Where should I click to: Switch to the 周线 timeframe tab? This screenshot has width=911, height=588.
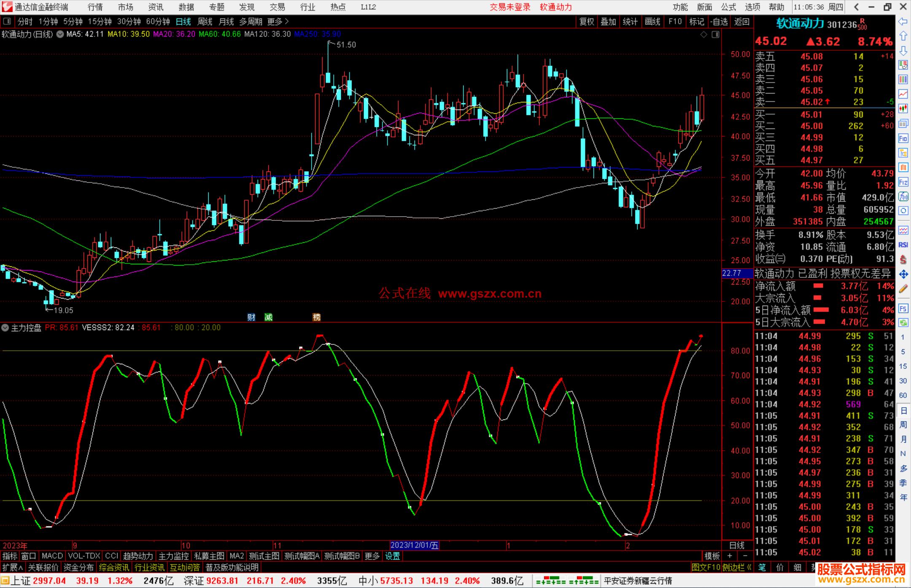205,21
